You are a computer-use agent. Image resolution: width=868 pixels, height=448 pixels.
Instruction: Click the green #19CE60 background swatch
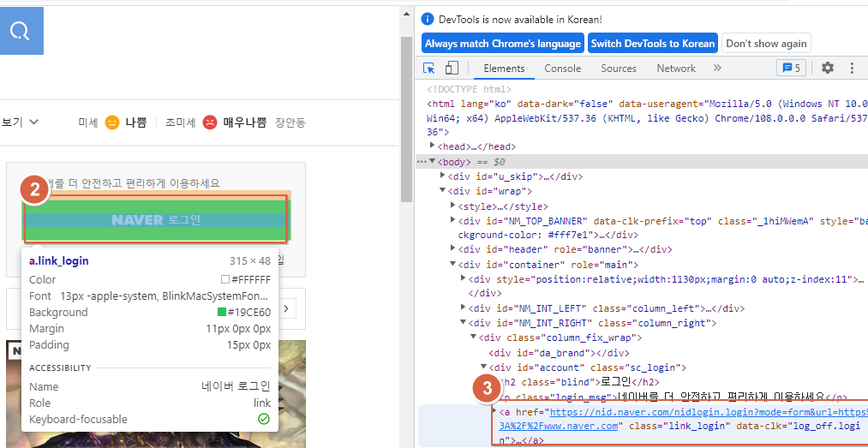(x=222, y=312)
